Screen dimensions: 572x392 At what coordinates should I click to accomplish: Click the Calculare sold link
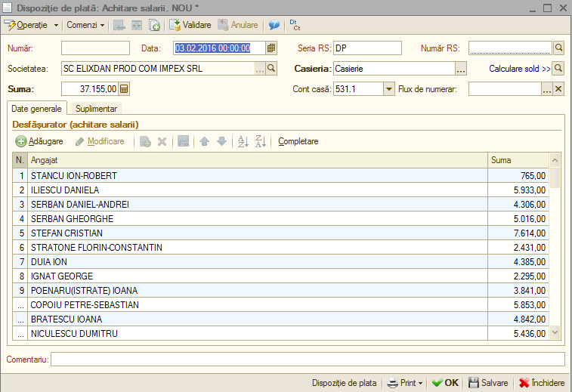click(x=519, y=69)
